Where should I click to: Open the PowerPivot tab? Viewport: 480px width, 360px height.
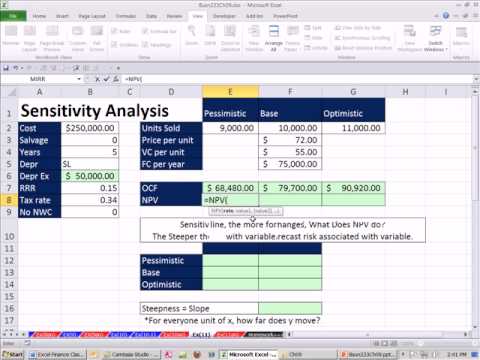pos(285,16)
